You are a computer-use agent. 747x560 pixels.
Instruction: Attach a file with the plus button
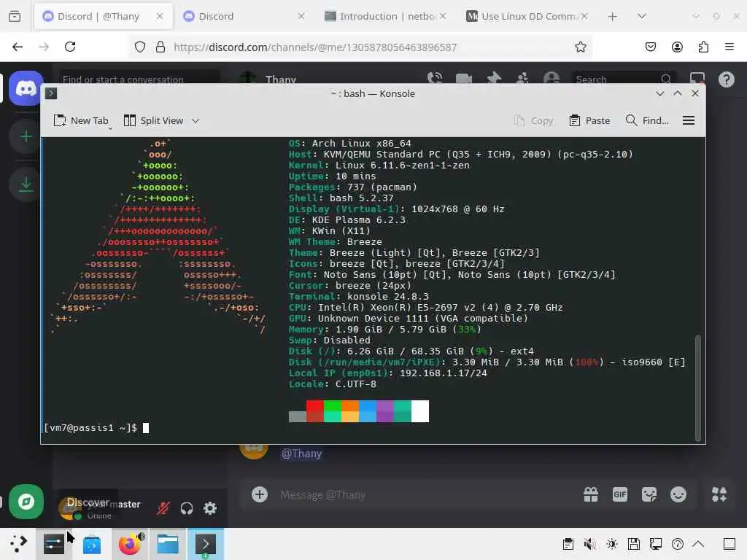point(260,494)
